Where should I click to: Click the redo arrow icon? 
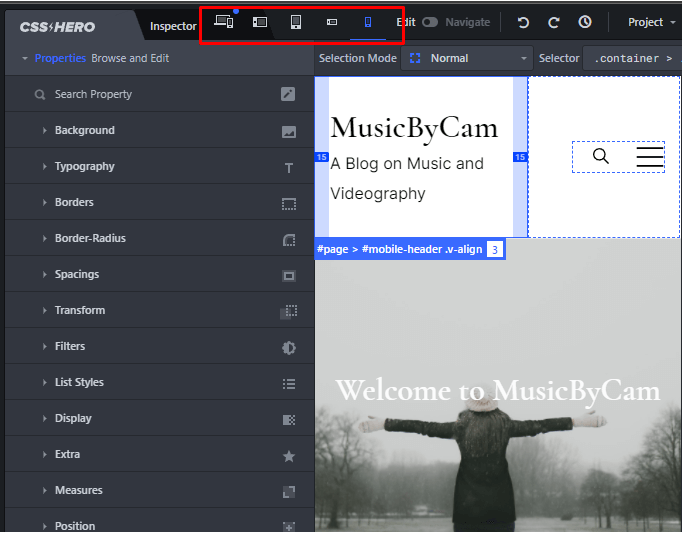pyautogui.click(x=554, y=22)
